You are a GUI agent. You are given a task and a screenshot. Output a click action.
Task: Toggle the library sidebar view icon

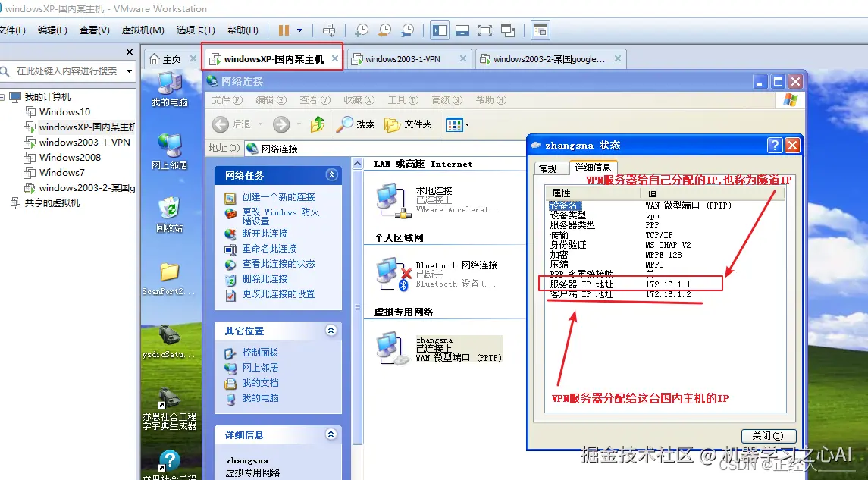(440, 30)
